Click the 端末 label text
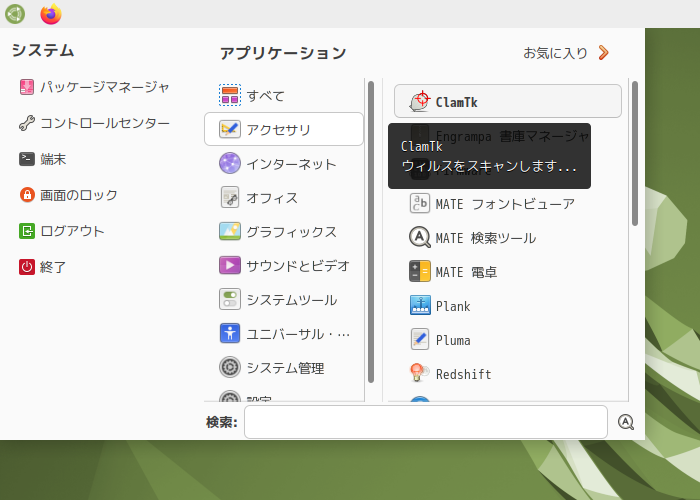 (x=53, y=159)
